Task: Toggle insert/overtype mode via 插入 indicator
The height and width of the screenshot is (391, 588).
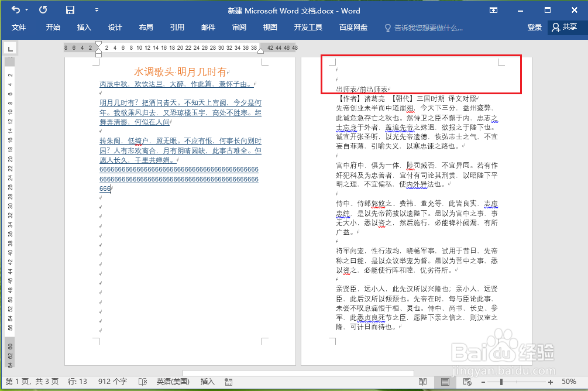Action: point(208,381)
